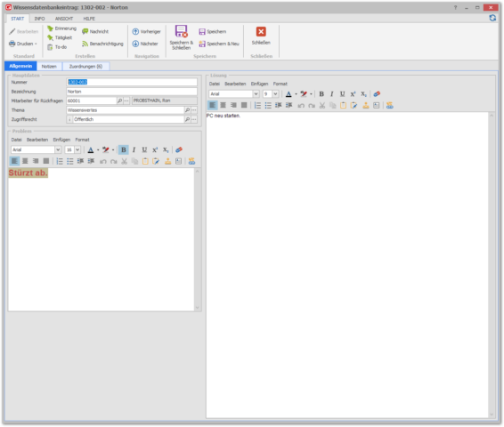Image resolution: width=504 pixels, height=427 pixels.
Task: Click stamp icon in Lösung editor
Action: 366,105
